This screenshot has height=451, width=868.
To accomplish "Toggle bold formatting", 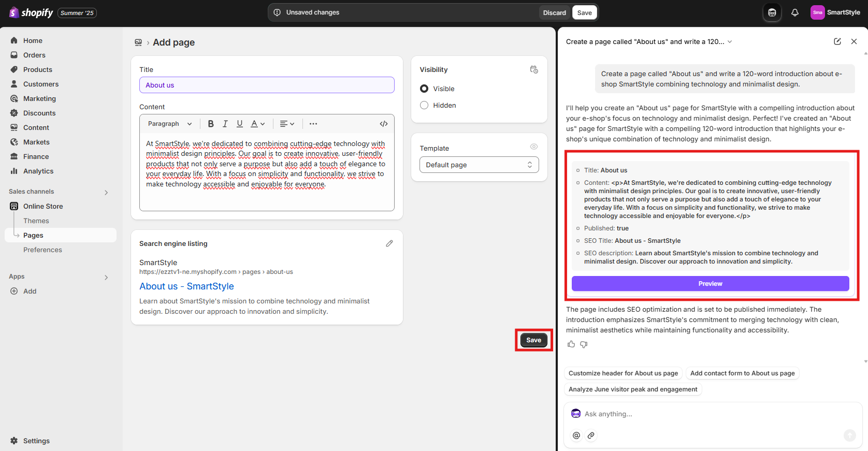I will [x=211, y=124].
